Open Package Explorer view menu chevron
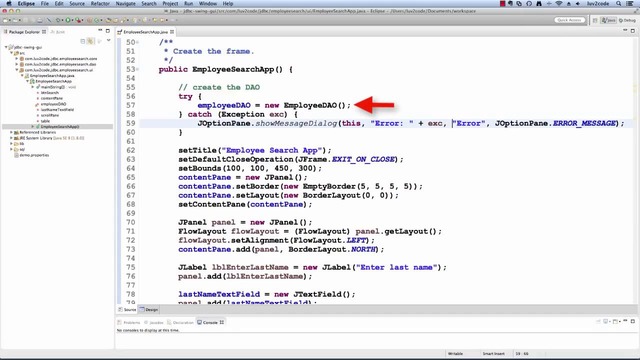The width and height of the screenshot is (640, 360). (x=109, y=40)
